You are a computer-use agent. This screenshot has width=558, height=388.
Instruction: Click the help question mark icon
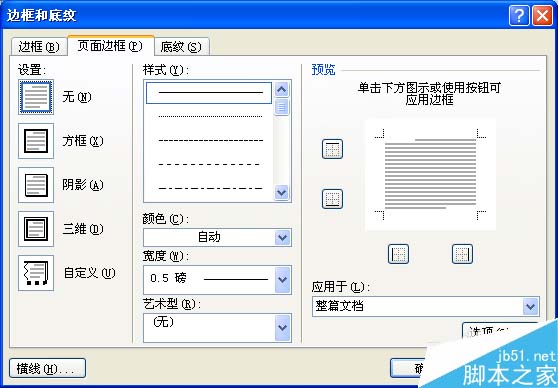[x=519, y=16]
